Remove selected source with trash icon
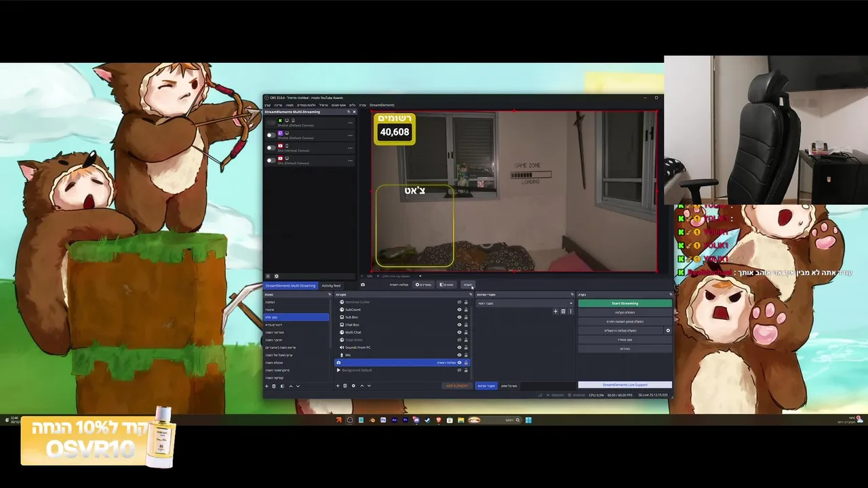This screenshot has height=488, width=868. (345, 386)
